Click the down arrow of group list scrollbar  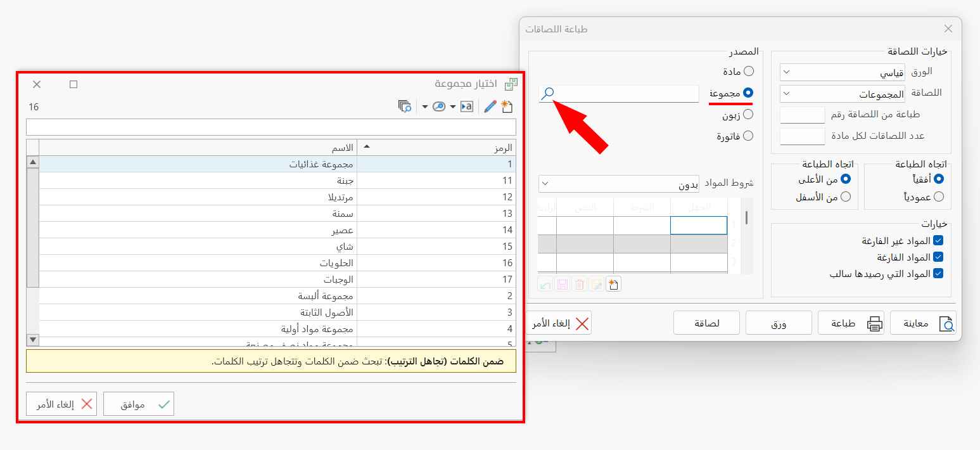pyautogui.click(x=32, y=340)
